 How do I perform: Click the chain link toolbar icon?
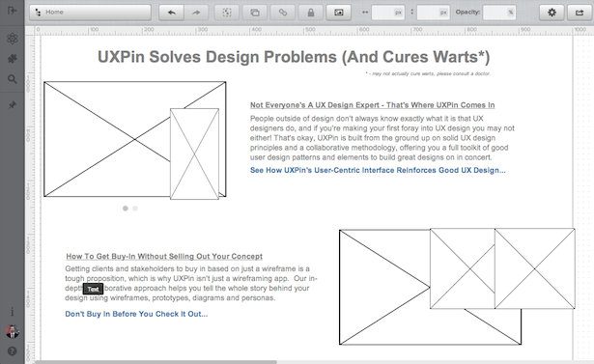click(x=283, y=13)
